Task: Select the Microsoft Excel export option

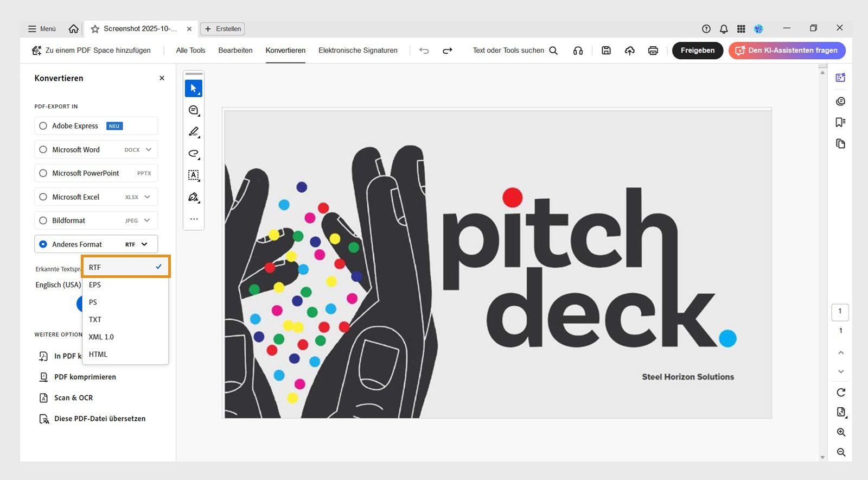Action: tap(96, 197)
